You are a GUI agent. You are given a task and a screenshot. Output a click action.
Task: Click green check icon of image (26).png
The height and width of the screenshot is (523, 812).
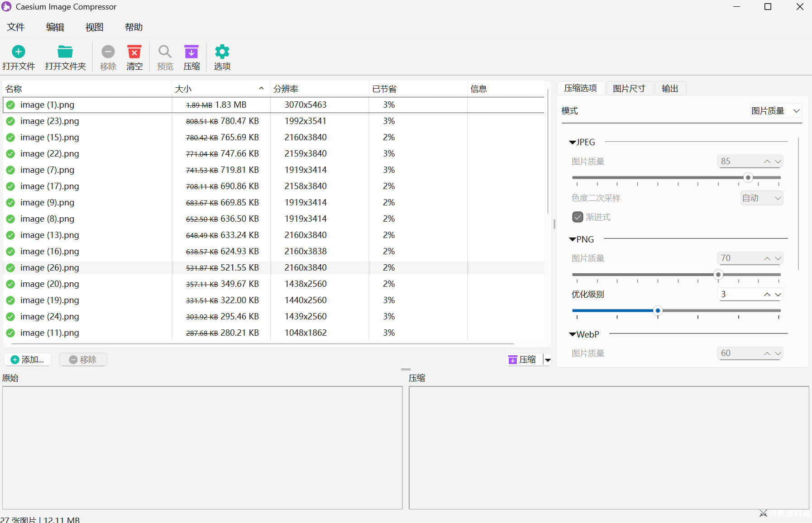click(10, 268)
